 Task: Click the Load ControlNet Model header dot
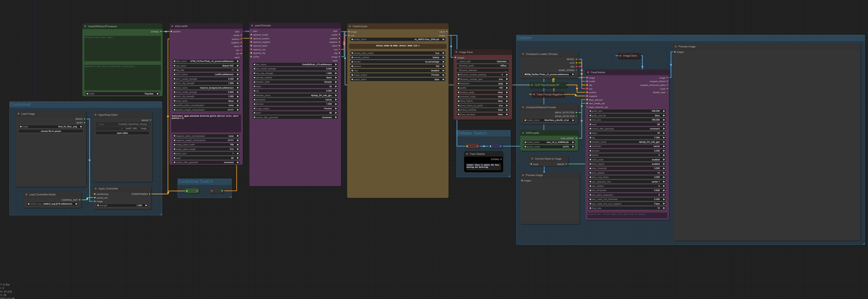click(26, 194)
